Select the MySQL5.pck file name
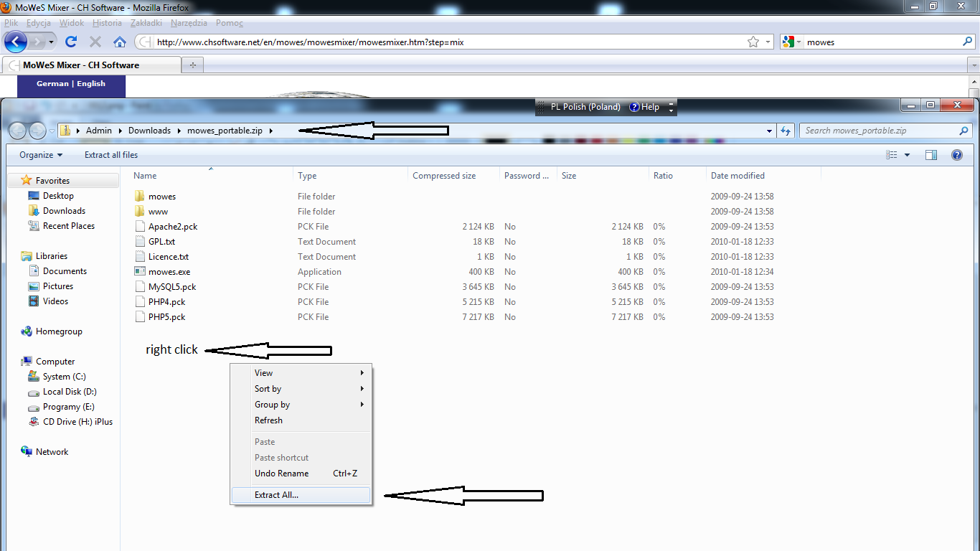Viewport: 980px width, 551px height. 172,287
